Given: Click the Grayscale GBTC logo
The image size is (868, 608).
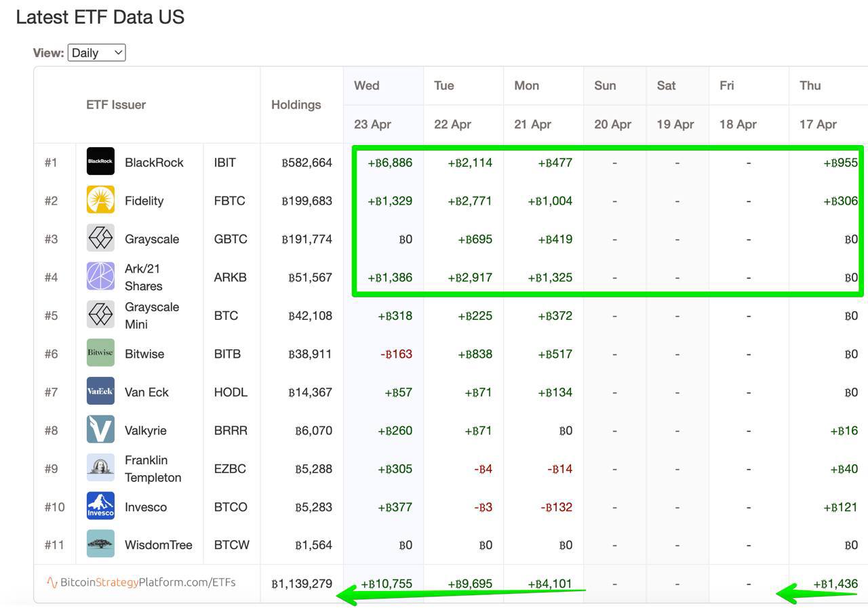Looking at the screenshot, I should [100, 238].
